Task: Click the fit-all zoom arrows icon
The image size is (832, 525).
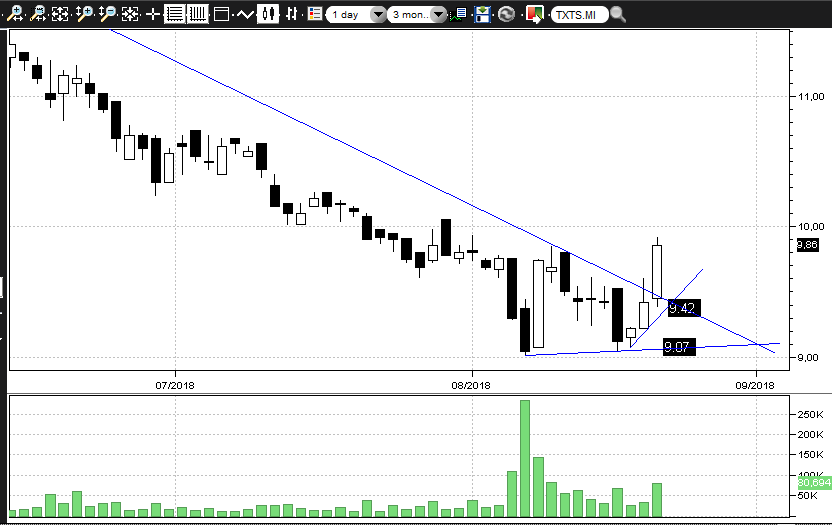Action: [x=60, y=14]
